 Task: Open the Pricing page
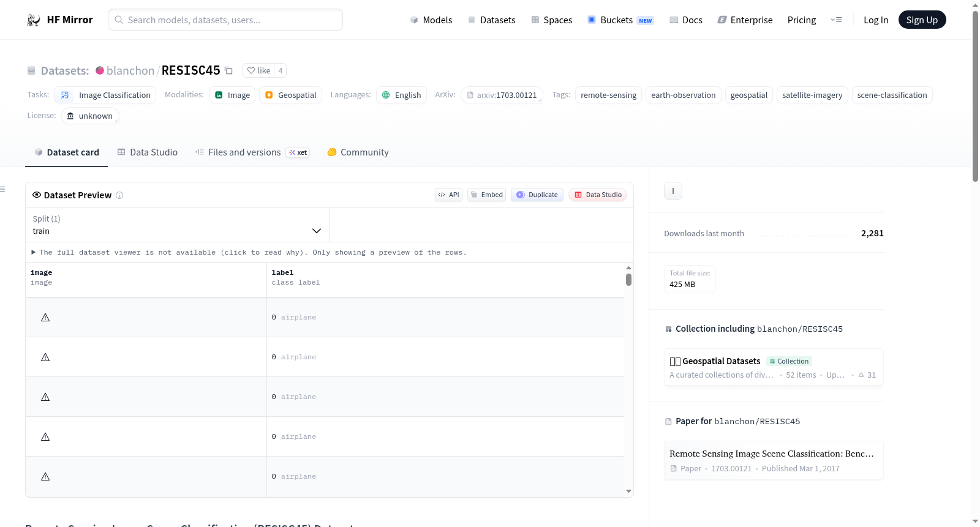click(802, 20)
